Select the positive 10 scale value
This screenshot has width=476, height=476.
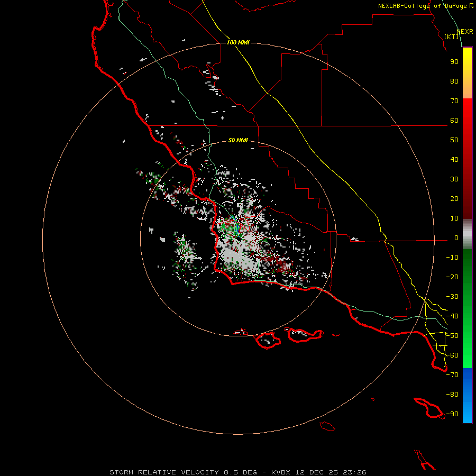tap(454, 218)
